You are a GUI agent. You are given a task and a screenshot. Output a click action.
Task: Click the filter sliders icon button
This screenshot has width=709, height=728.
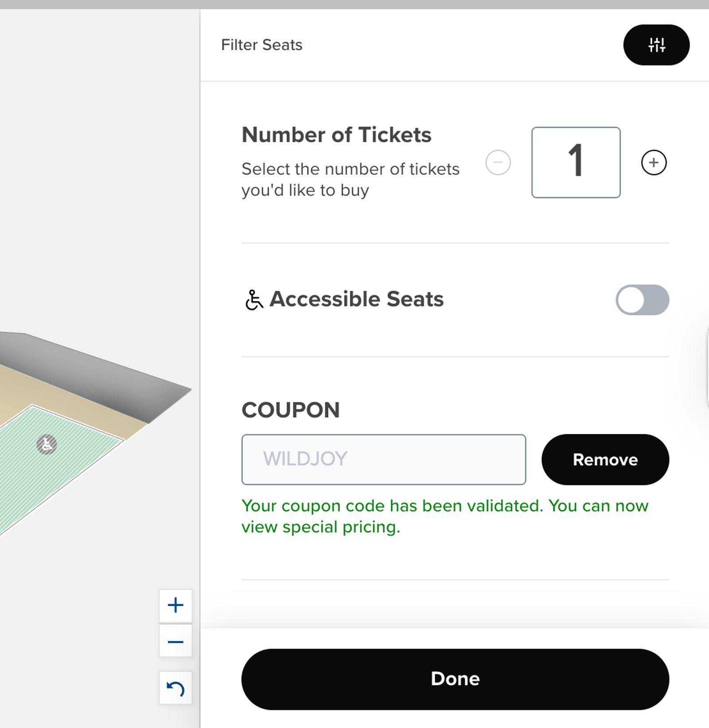click(x=656, y=45)
